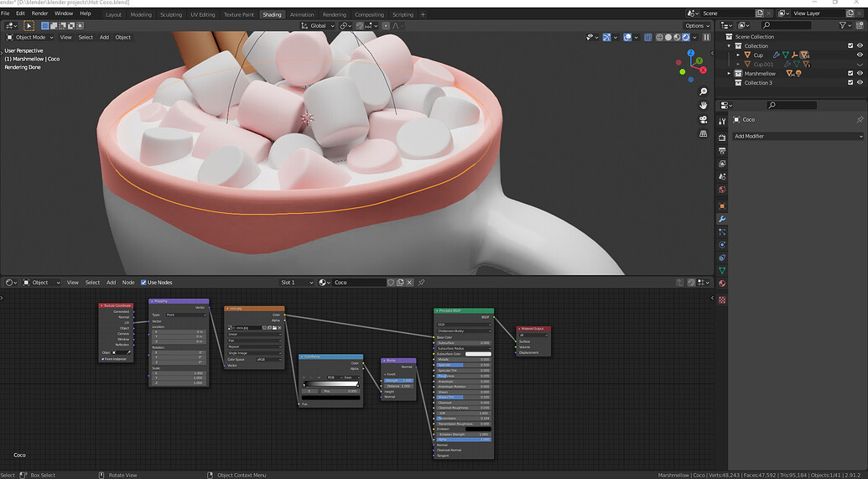Toggle From Instancer checkbox in Texture Coordinate node

[x=103, y=359]
